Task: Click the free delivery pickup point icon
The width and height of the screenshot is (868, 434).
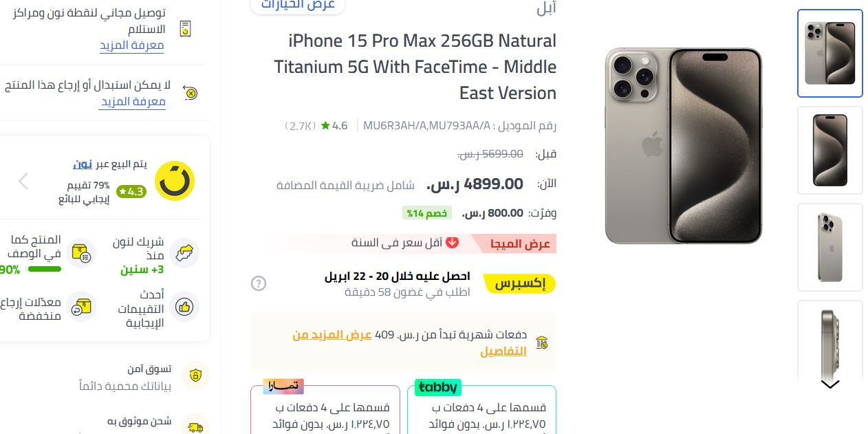Action: tap(184, 28)
